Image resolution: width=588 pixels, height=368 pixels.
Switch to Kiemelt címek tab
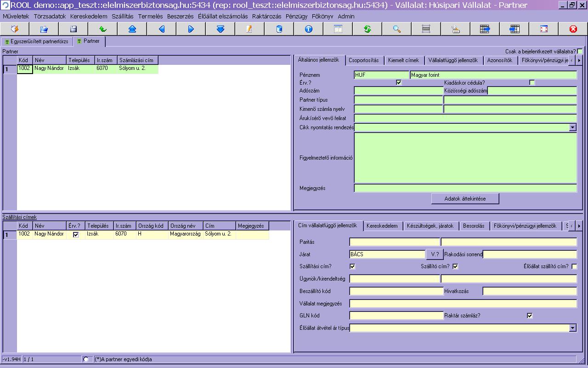coord(403,60)
